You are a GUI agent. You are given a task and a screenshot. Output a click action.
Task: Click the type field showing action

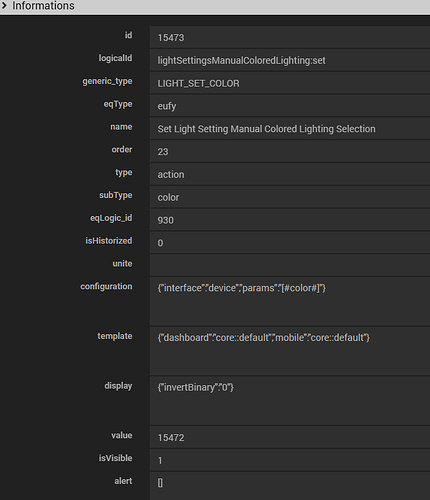290,174
